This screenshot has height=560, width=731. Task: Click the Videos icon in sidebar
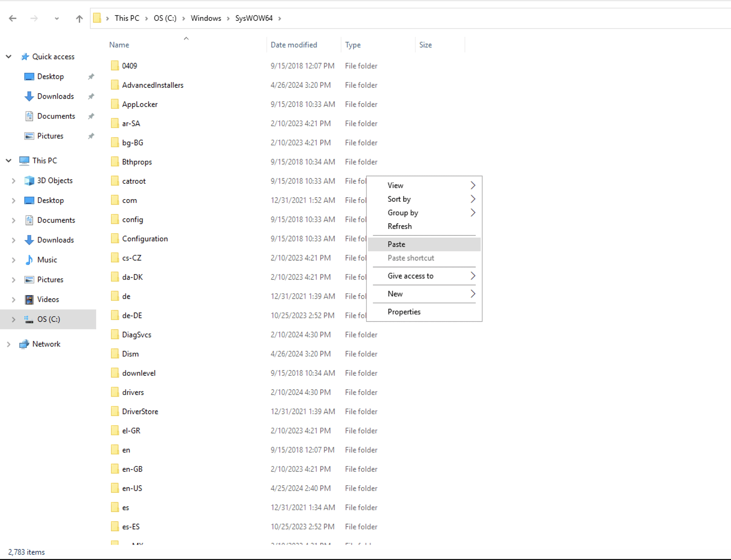[x=29, y=299]
